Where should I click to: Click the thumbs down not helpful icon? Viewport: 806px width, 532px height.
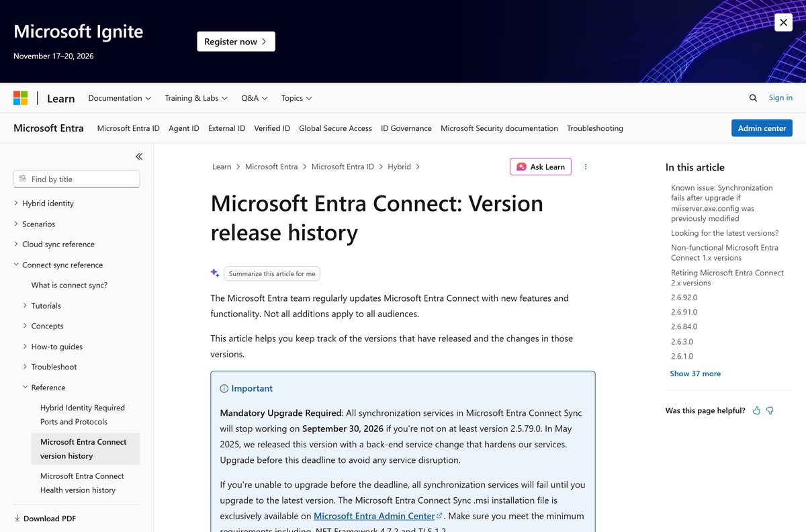(770, 410)
